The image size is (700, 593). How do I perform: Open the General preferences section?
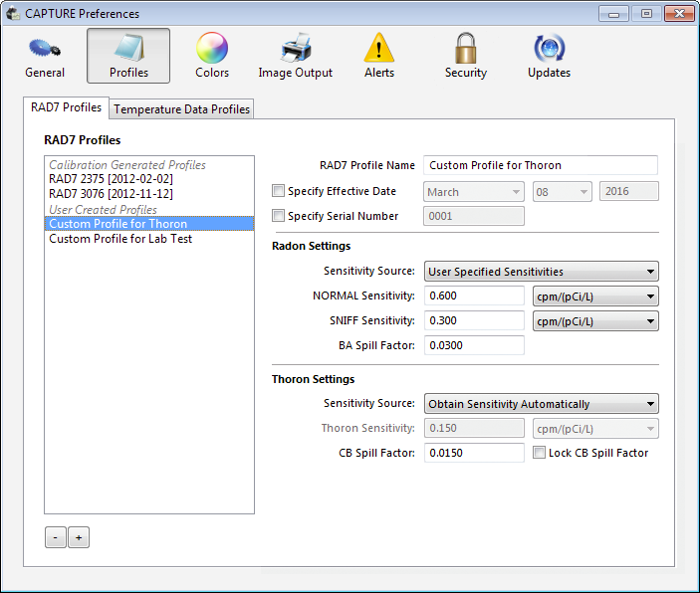point(45,57)
